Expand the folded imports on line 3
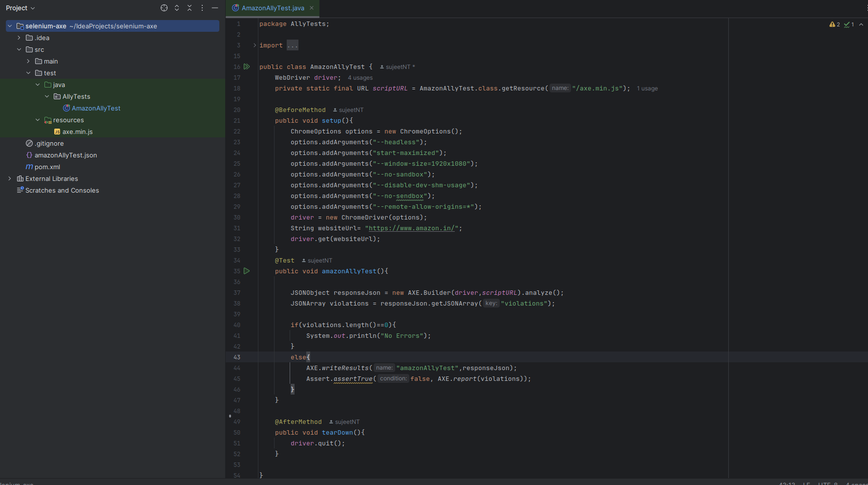 (292, 45)
